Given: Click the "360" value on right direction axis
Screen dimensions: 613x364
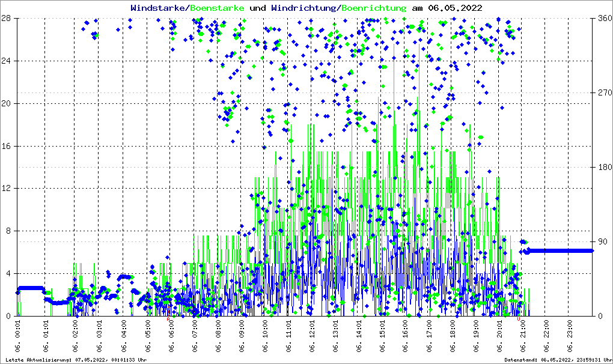Looking at the screenshot, I should (603, 18).
